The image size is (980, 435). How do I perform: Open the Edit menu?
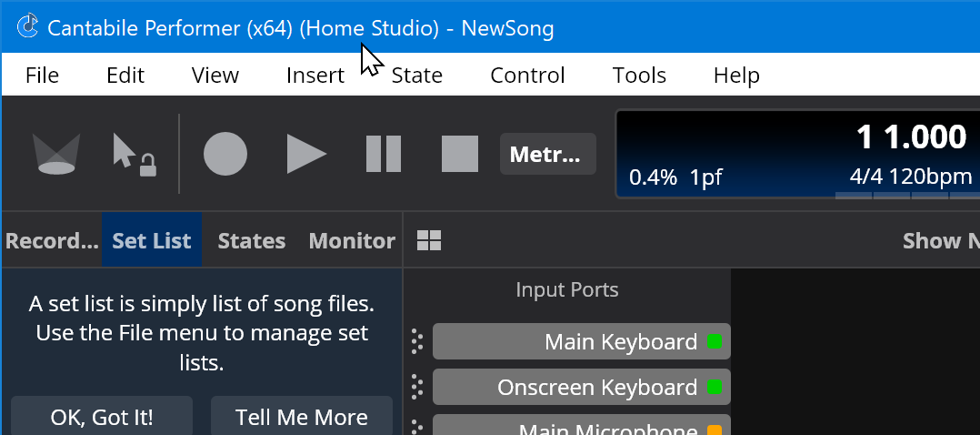125,76
